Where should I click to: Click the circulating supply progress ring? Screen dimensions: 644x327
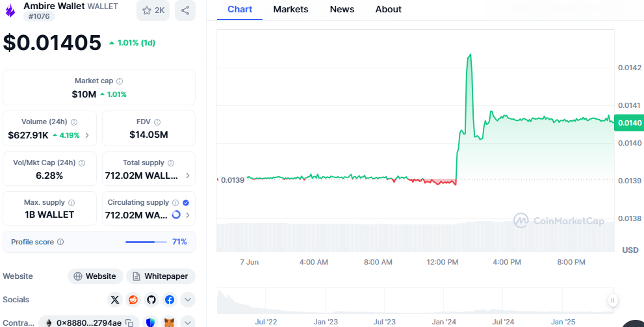point(176,215)
